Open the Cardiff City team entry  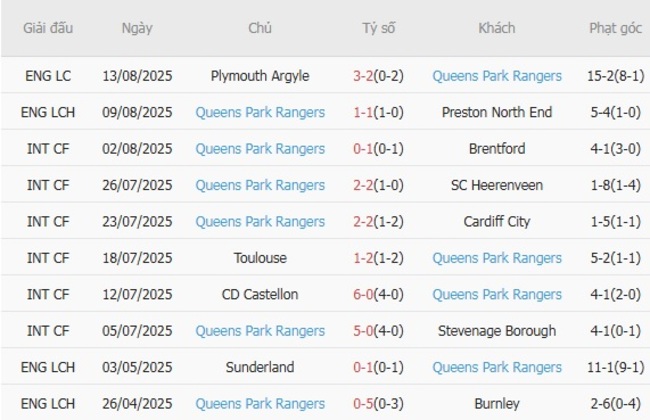click(x=497, y=222)
